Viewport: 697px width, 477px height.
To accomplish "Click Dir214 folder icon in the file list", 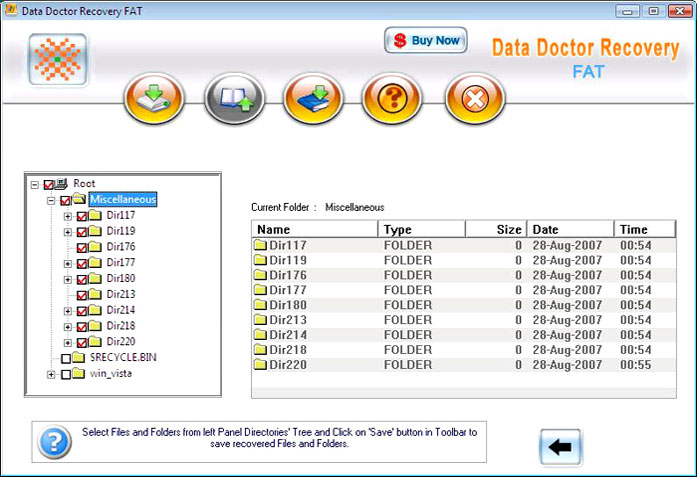I will pyautogui.click(x=260, y=335).
